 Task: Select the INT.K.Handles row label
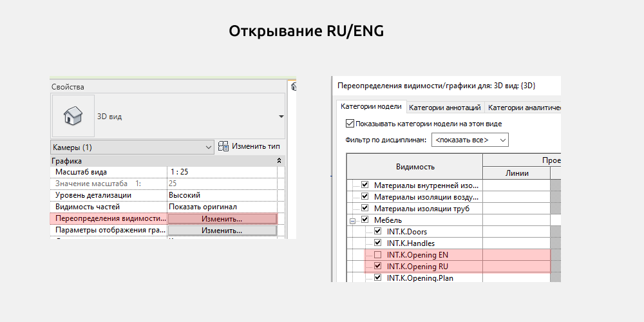pos(411,243)
